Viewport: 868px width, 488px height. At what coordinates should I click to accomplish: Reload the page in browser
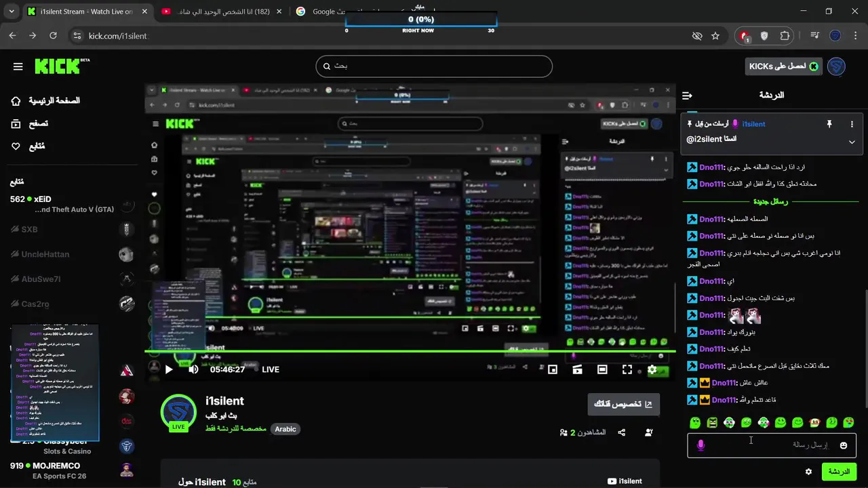pyautogui.click(x=53, y=36)
